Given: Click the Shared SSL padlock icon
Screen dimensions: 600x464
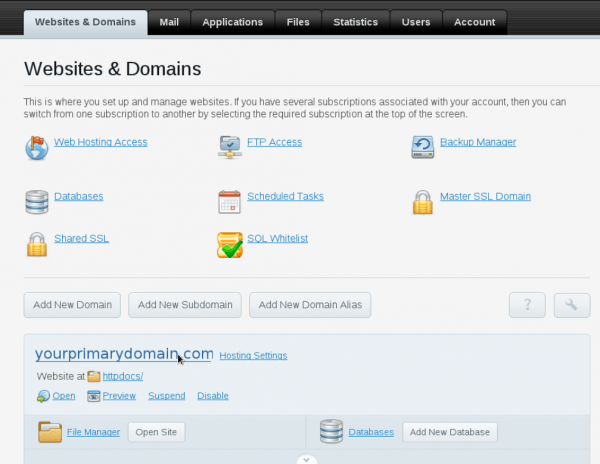Looking at the screenshot, I should coord(37,244).
